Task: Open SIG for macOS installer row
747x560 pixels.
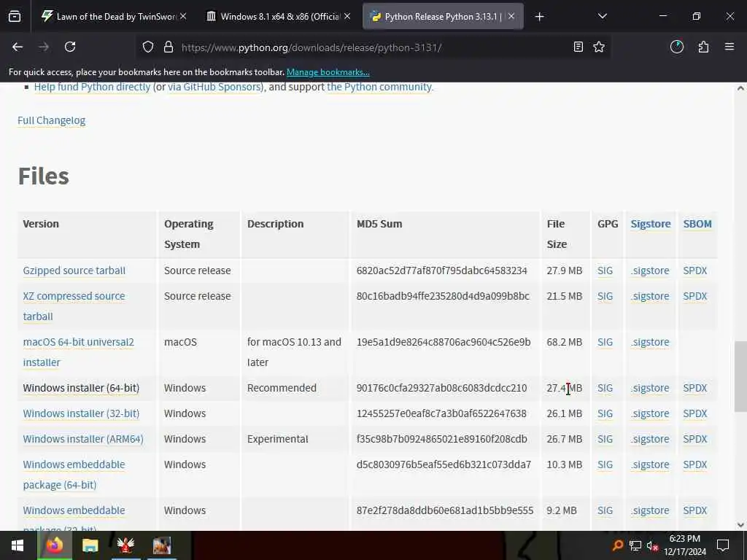Action: click(605, 342)
